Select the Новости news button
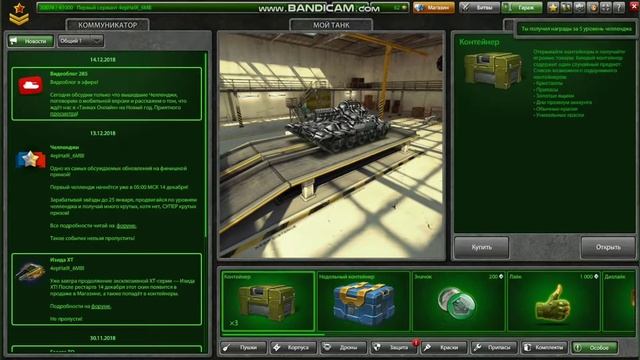The height and width of the screenshot is (360, 640). click(x=31, y=41)
